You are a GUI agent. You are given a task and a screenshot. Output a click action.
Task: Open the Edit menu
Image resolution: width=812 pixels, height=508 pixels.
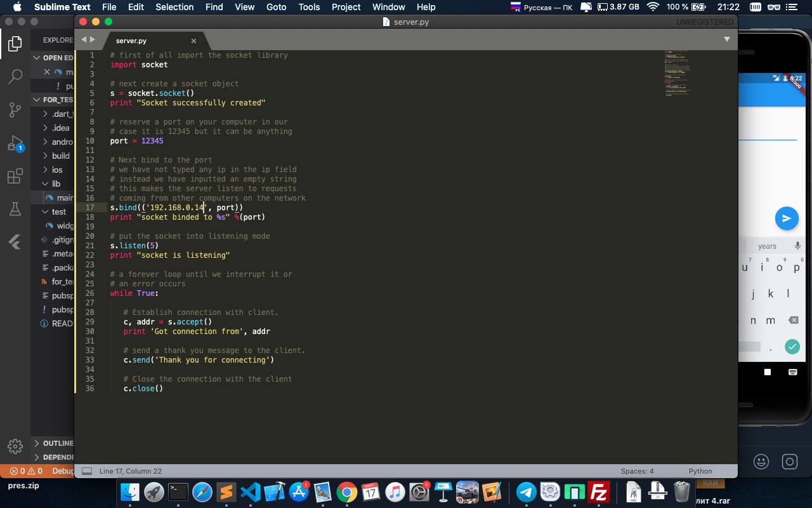136,7
